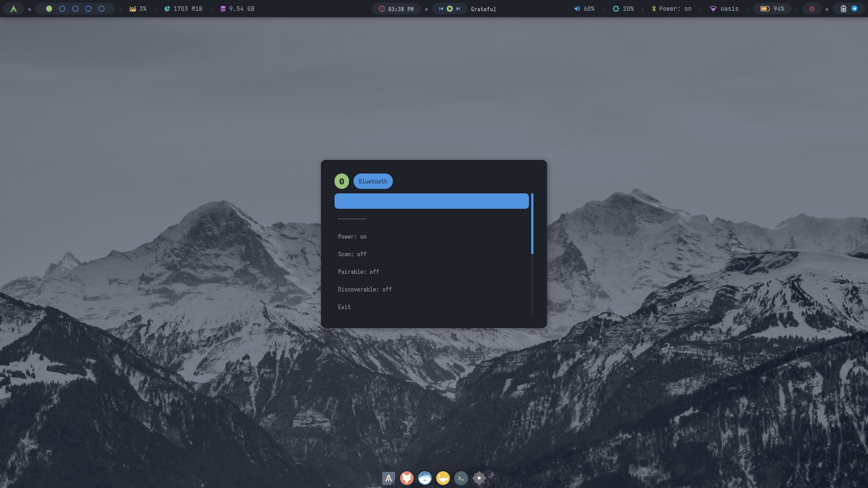Toggle Discoverable: off entry
Viewport: 868px width, 488px height.
pyautogui.click(x=365, y=290)
